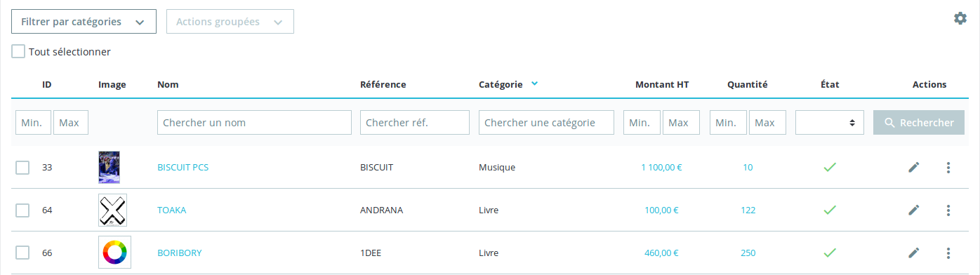Open the BORIBORY product name link
Image resolution: width=980 pixels, height=275 pixels.
180,253
